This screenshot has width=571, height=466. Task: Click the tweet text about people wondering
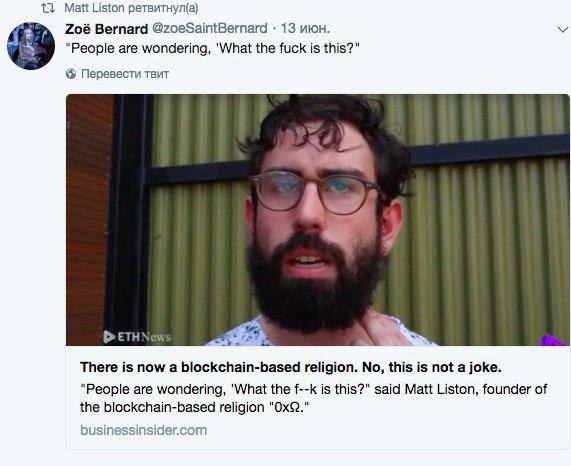(212, 48)
